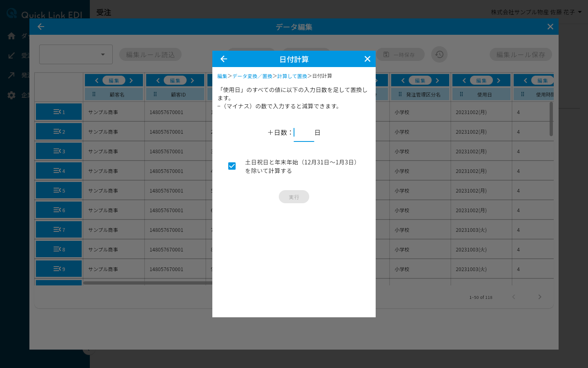Grab the 顧客名 column drag handle
Image resolution: width=588 pixels, height=368 pixels.
tap(94, 94)
